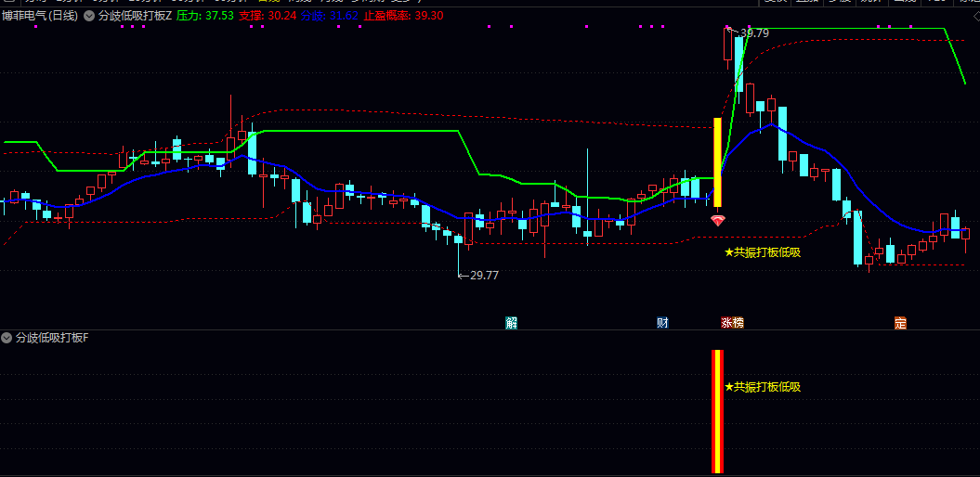Click the ★共振打板低吸 label in the main chart
The height and width of the screenshot is (477, 980).
763,252
